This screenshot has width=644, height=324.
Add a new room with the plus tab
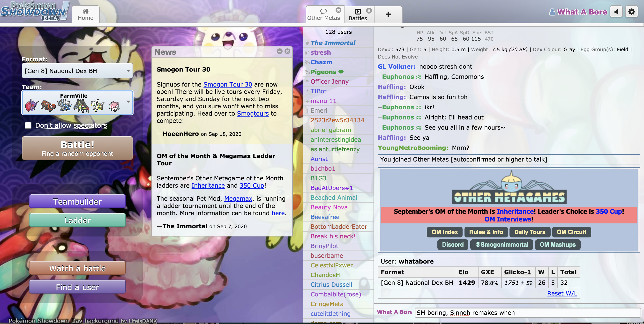point(388,15)
